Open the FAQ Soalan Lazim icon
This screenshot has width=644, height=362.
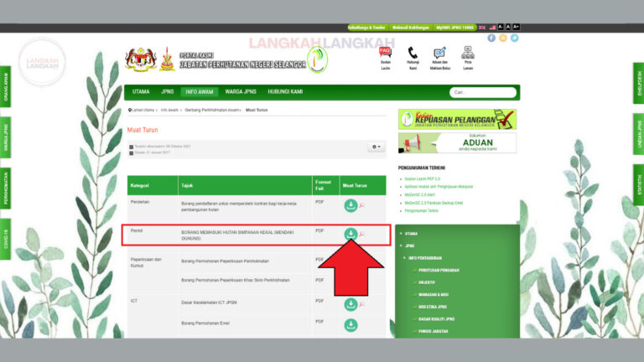coord(385,59)
